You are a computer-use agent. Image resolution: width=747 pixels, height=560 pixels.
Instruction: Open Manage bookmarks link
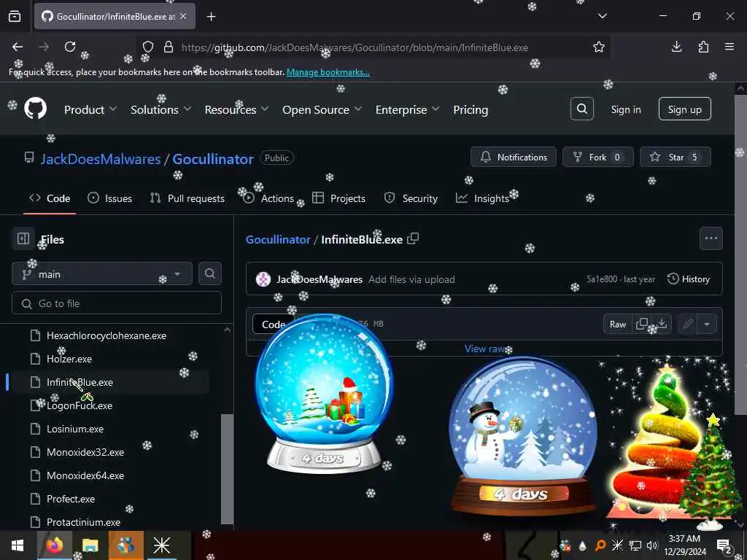pyautogui.click(x=328, y=72)
